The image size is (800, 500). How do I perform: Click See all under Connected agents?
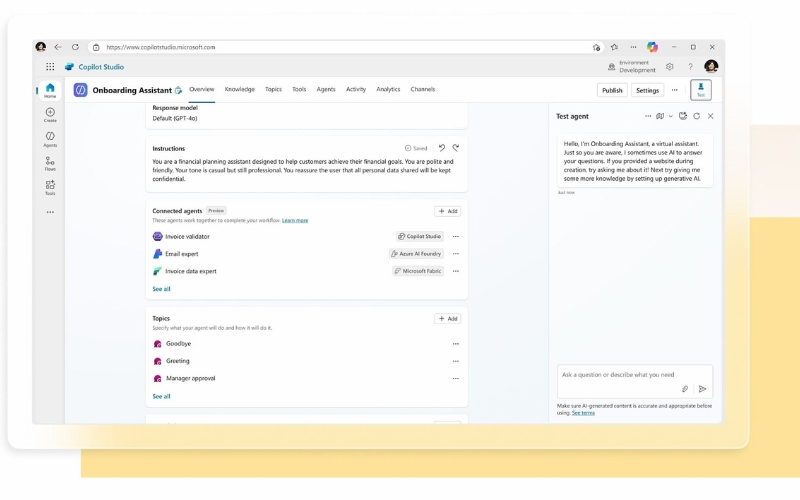pyautogui.click(x=161, y=289)
